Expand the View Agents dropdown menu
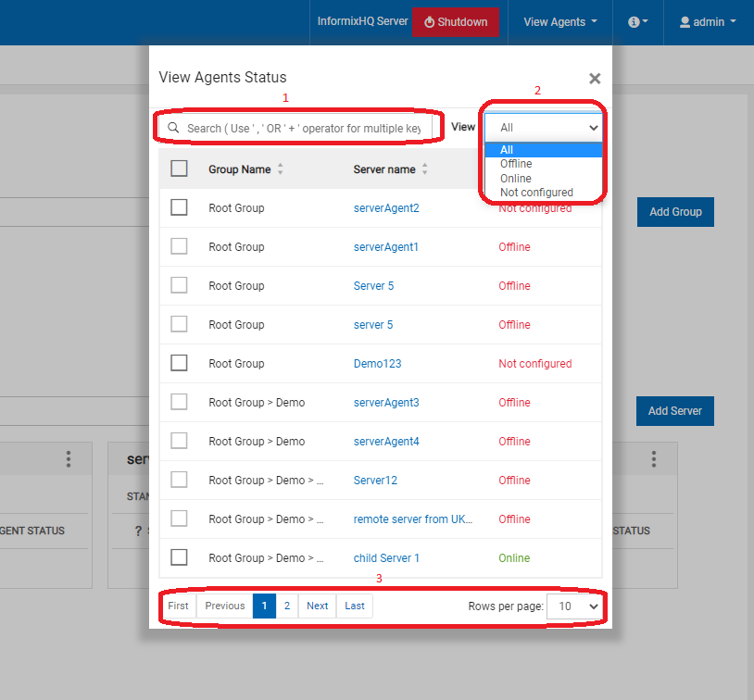This screenshot has width=754, height=700. pyautogui.click(x=559, y=22)
